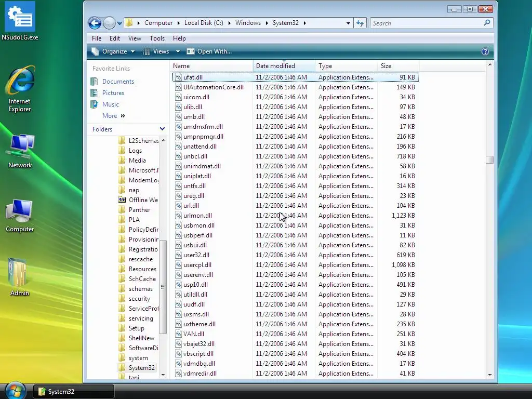Sort by Size column header

pyautogui.click(x=398, y=66)
